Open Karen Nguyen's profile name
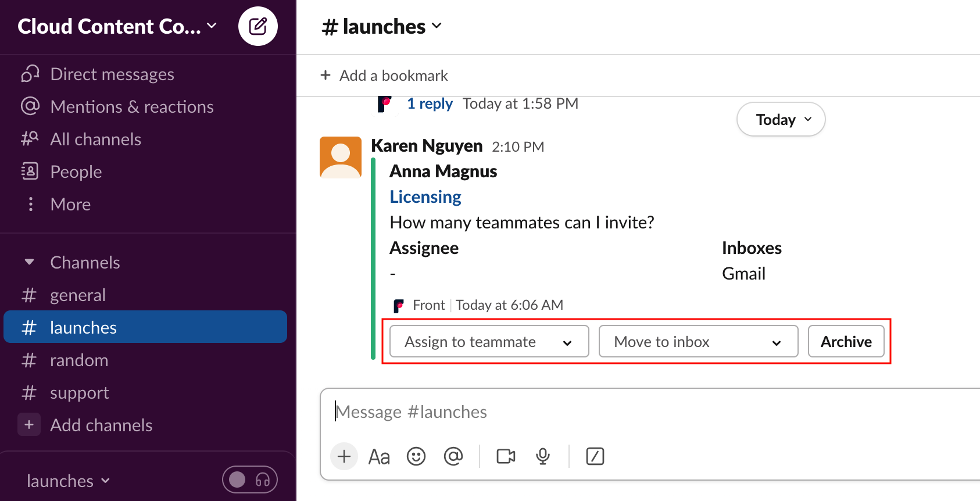980x501 pixels. (427, 146)
